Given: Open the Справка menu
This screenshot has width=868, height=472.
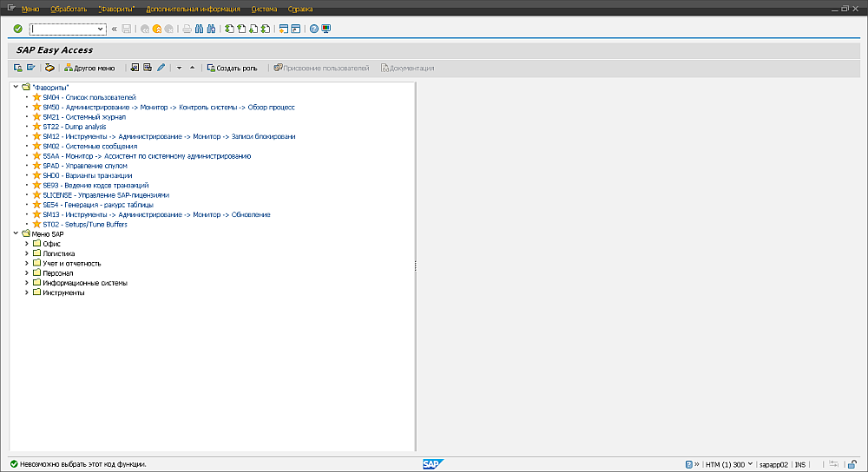Looking at the screenshot, I should point(300,9).
